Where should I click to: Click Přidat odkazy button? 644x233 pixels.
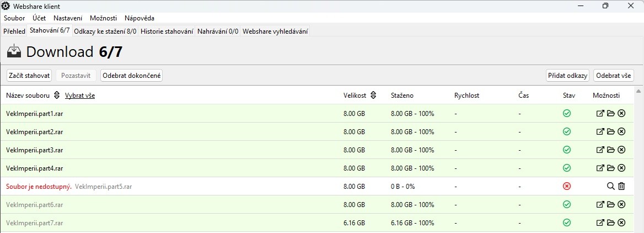tap(567, 76)
